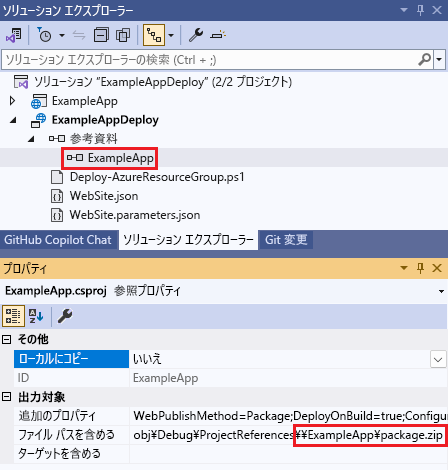448x470 pixels.
Task: Click the WebSite.parameters.json braces file icon
Action: tap(57, 215)
